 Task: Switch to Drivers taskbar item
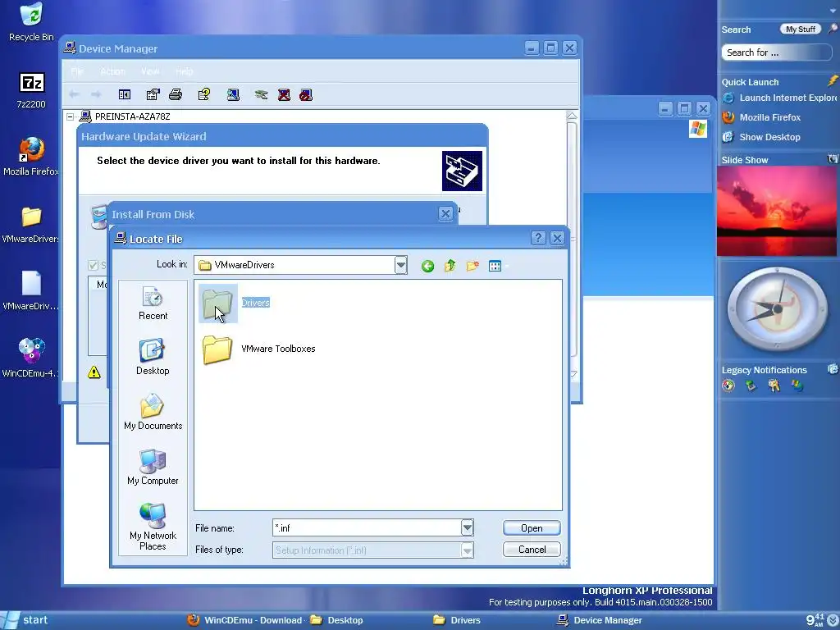pyautogui.click(x=457, y=620)
